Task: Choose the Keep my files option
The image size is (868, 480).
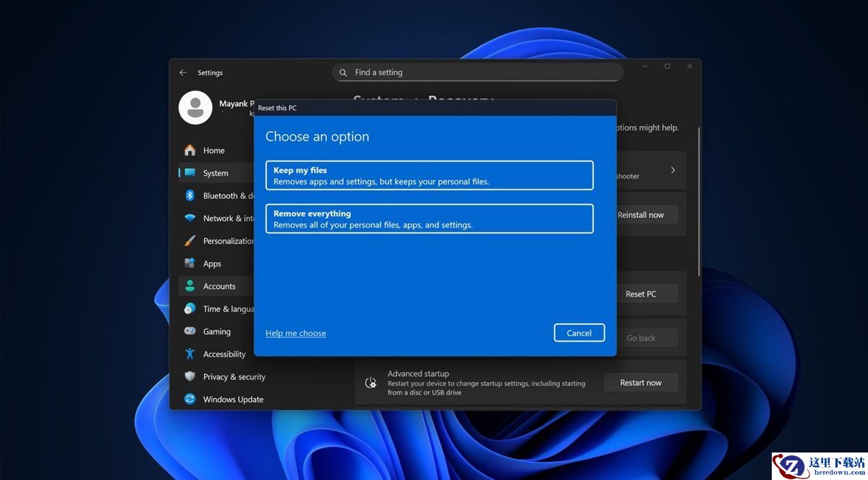Action: 430,175
